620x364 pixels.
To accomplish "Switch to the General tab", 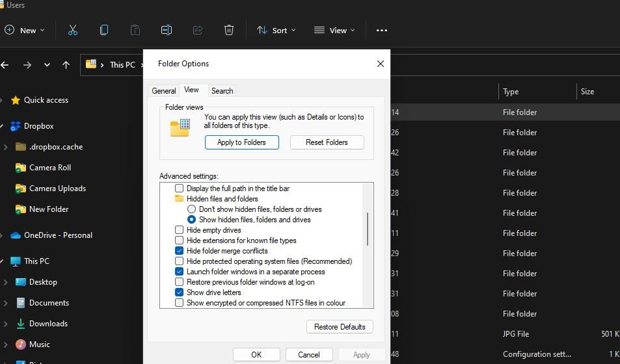I will (x=164, y=91).
